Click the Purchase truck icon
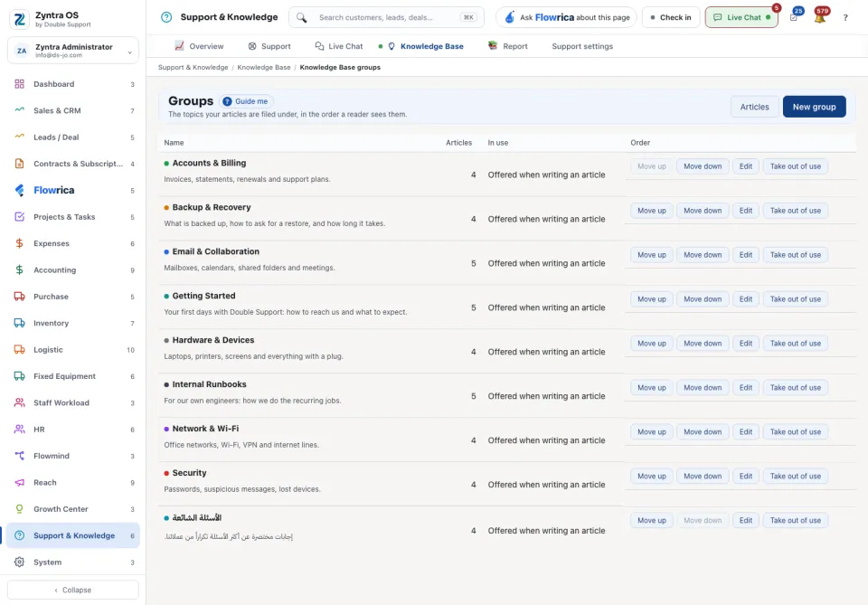The height and width of the screenshot is (605, 868). click(19, 296)
